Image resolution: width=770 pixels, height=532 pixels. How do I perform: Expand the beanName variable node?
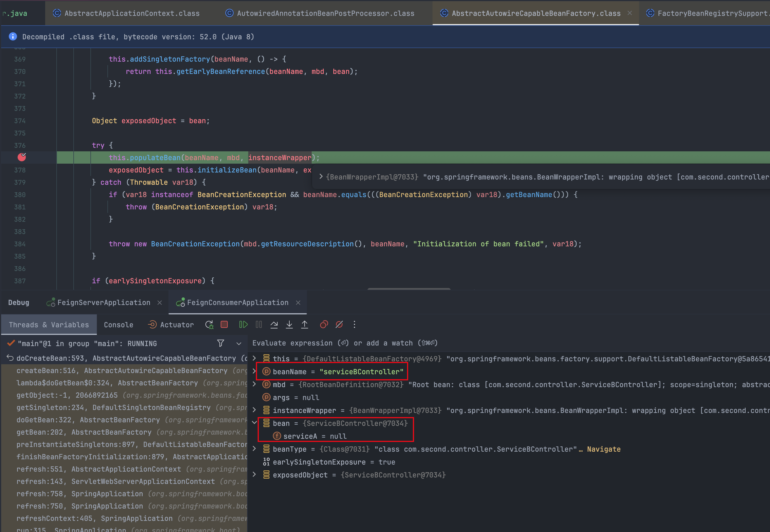[x=254, y=371]
